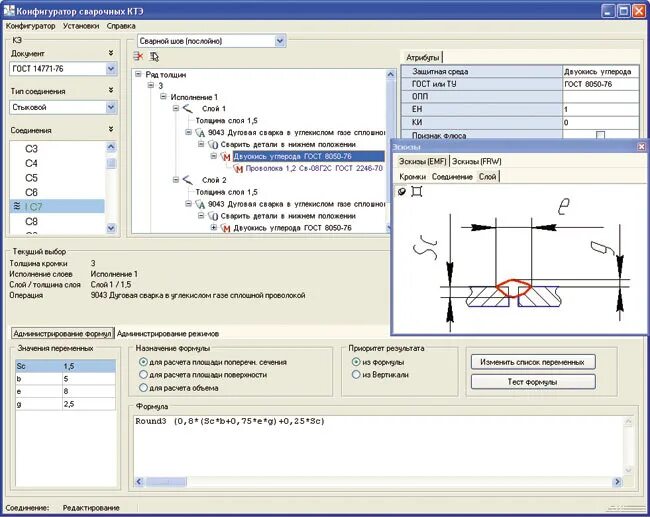This screenshot has height=517, width=650.
Task: Select для расчета площади поверхности option
Action: click(x=143, y=375)
